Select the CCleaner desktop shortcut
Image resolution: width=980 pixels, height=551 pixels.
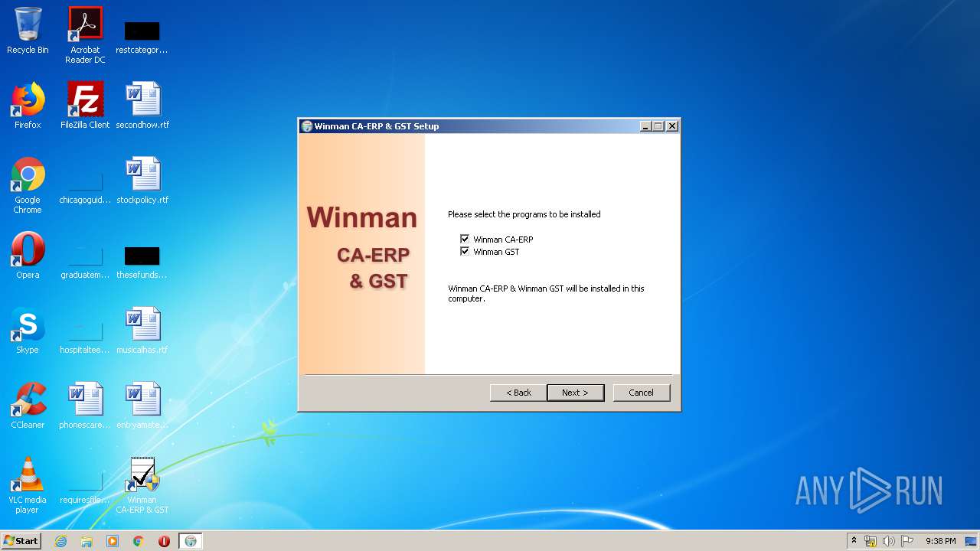pyautogui.click(x=28, y=406)
